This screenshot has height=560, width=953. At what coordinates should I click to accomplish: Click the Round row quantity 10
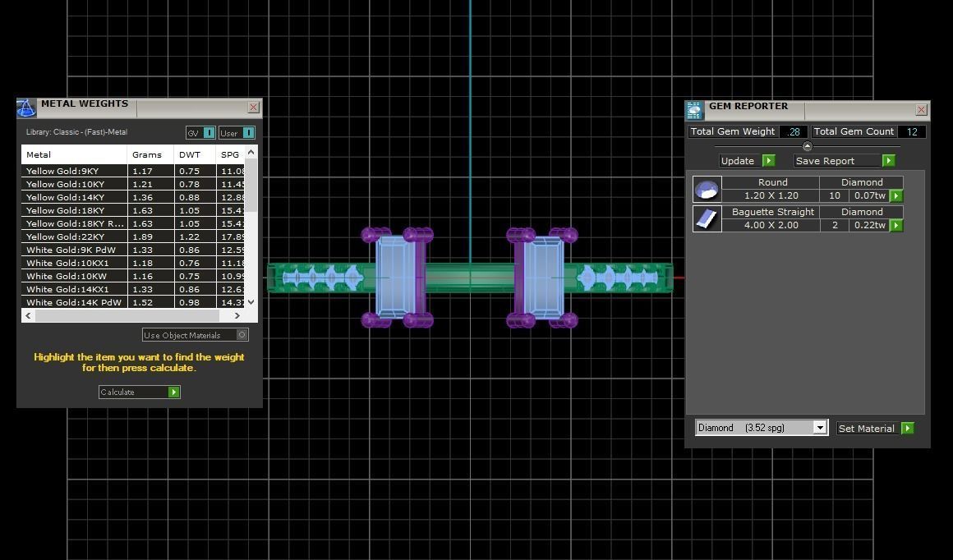click(x=835, y=195)
